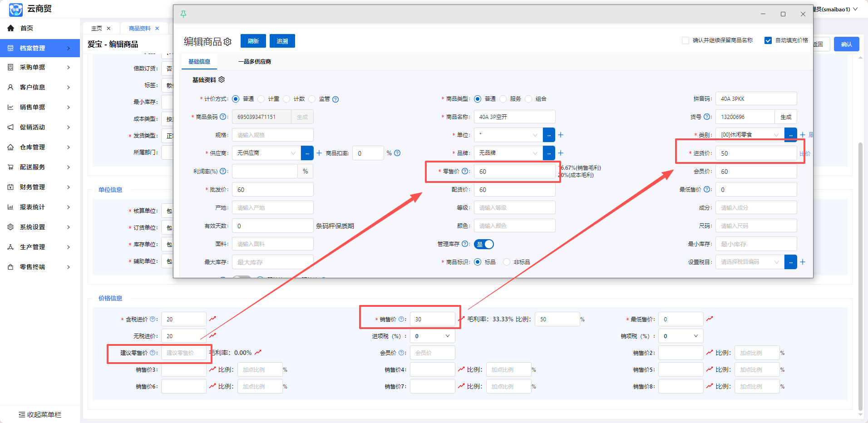Click help icon beside 货号 label
Image resolution: width=868 pixels, height=423 pixels.
click(707, 117)
